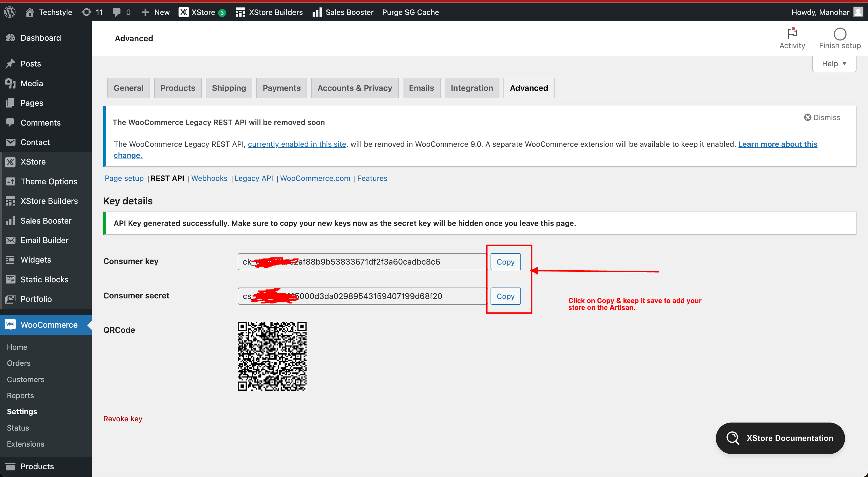Image resolution: width=868 pixels, height=477 pixels.
Task: Click the Revoke key link
Action: click(123, 419)
